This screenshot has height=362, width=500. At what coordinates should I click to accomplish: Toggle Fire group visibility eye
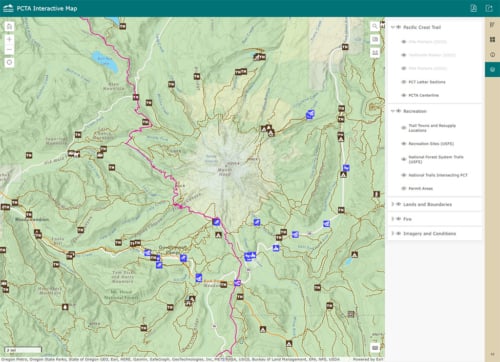tap(398, 219)
